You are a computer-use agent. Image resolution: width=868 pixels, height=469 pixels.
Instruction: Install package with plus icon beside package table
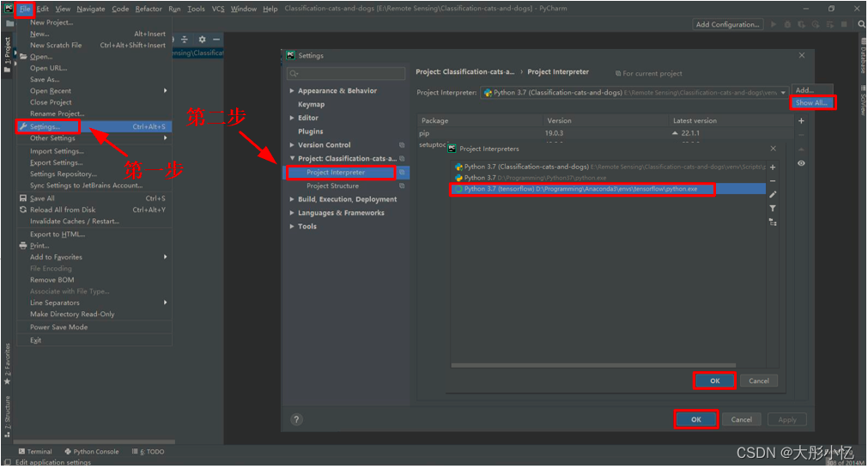(801, 121)
